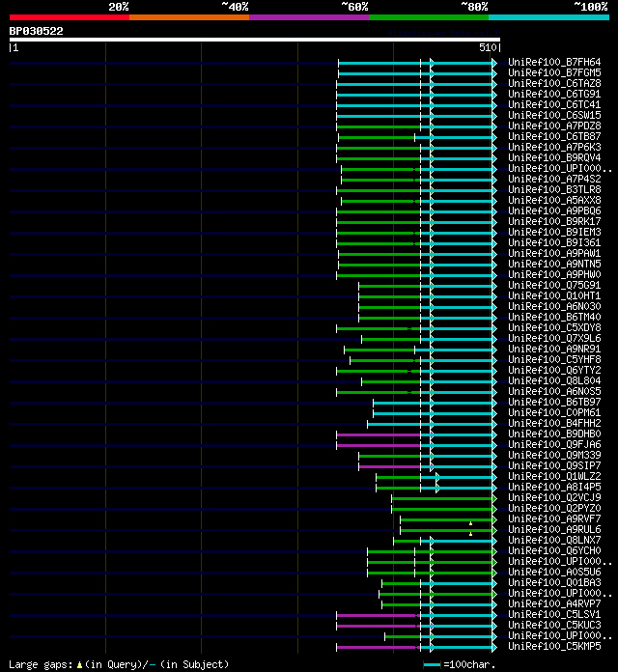Select the UniRef100_Q8L804 label

(x=554, y=380)
